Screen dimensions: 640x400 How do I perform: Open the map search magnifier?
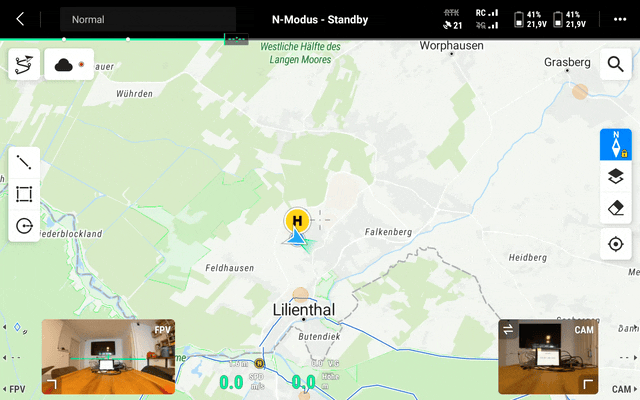[x=616, y=64]
